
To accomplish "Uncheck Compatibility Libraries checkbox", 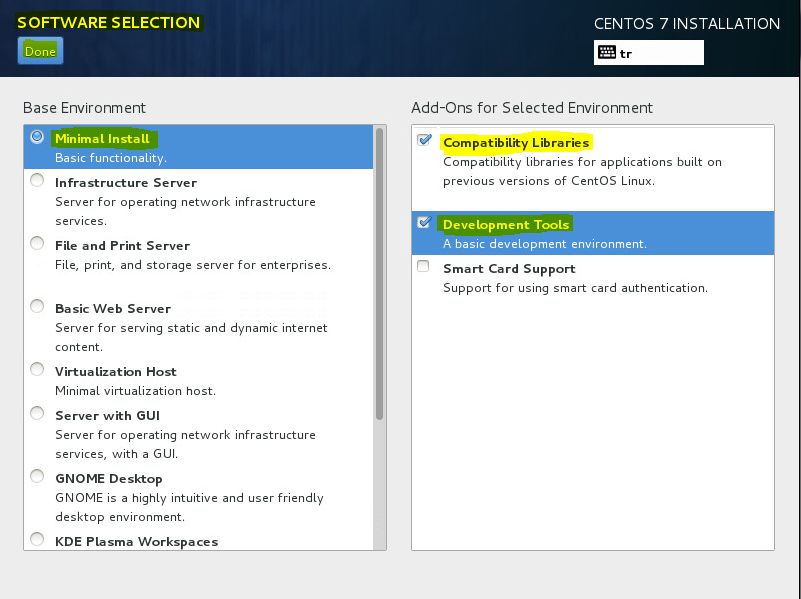I will tap(424, 139).
